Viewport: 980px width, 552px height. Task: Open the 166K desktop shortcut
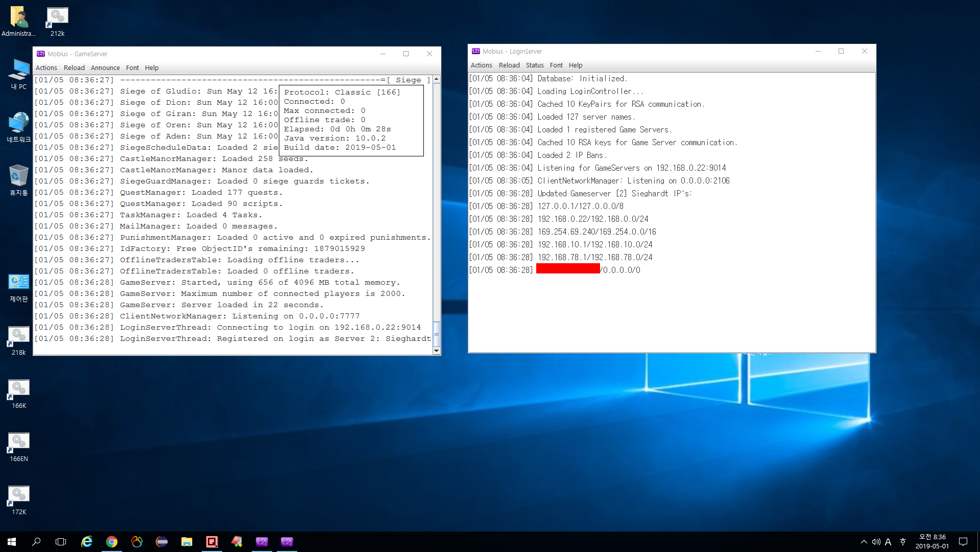(x=19, y=394)
